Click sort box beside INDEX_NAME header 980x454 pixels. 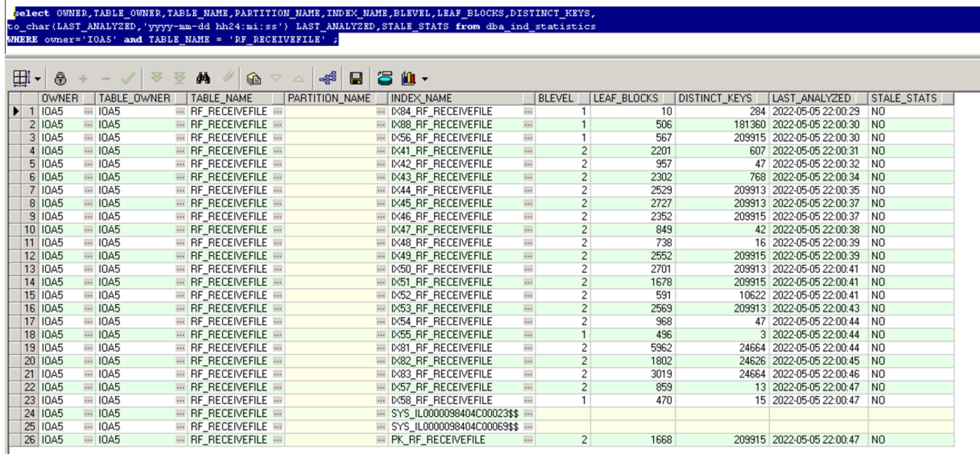tap(528, 98)
